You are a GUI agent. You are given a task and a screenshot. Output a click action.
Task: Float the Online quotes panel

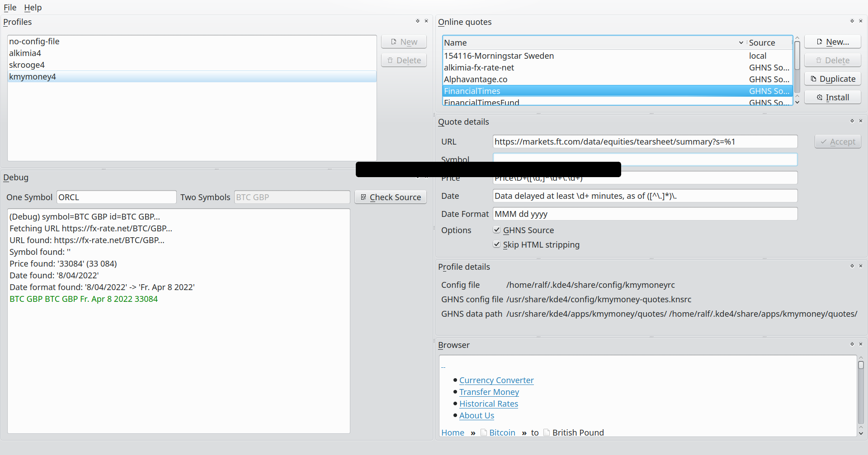[x=852, y=21]
